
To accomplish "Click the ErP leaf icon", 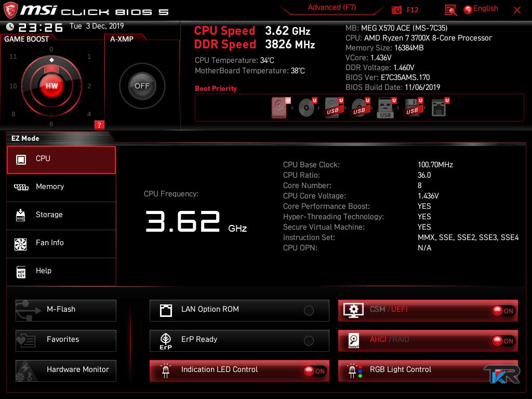I will coord(166,341).
